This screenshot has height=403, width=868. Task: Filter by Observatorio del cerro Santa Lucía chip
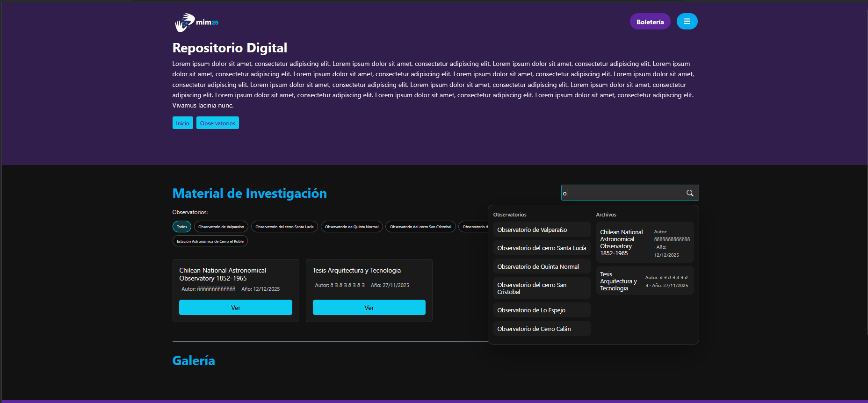tap(284, 227)
